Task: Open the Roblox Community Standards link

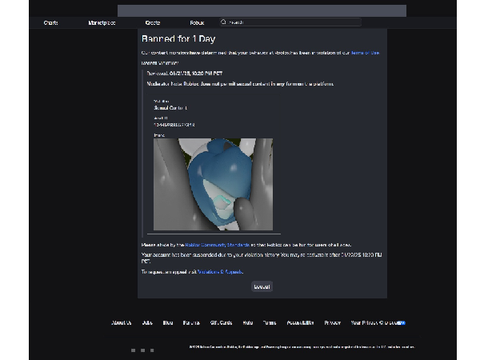Action: coord(217,245)
